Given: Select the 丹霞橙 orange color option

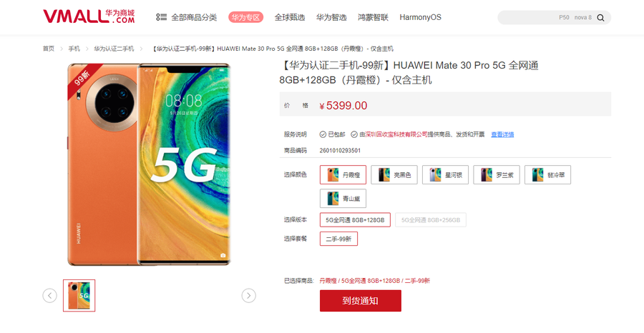Looking at the screenshot, I should click(x=343, y=174).
